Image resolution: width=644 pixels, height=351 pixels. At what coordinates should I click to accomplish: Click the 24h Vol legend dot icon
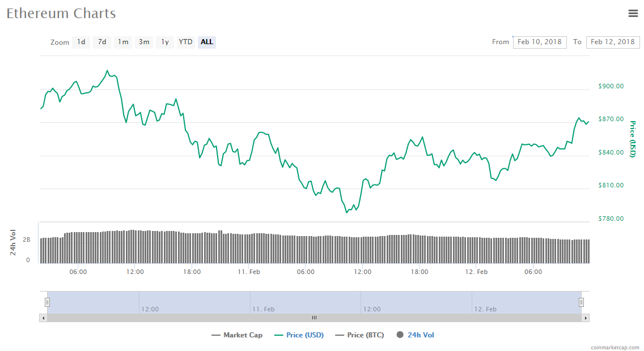pyautogui.click(x=400, y=335)
